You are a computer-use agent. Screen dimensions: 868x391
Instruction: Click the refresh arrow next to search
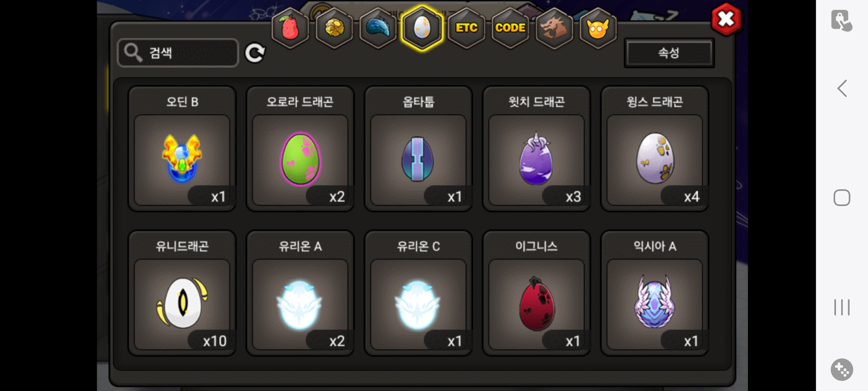coord(255,53)
